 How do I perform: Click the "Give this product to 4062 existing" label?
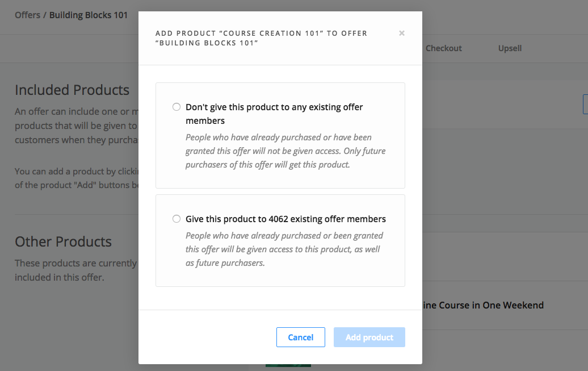(x=285, y=219)
